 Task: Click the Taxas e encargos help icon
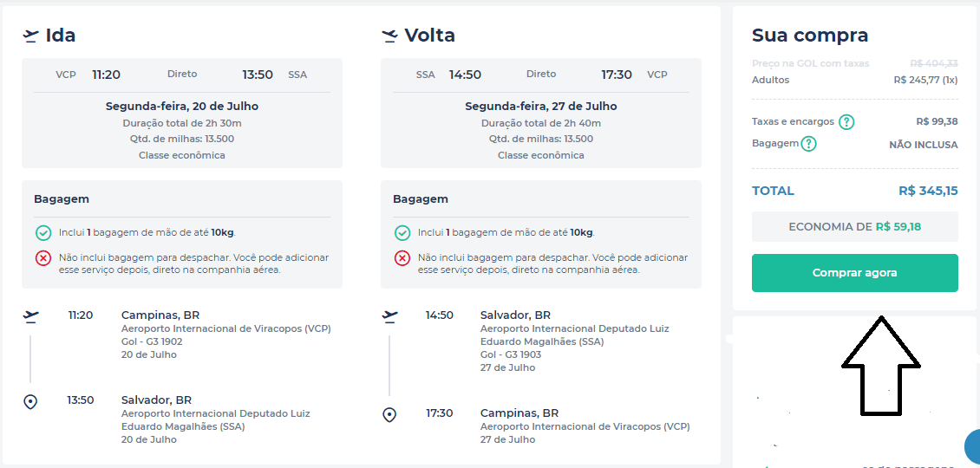pyautogui.click(x=846, y=122)
